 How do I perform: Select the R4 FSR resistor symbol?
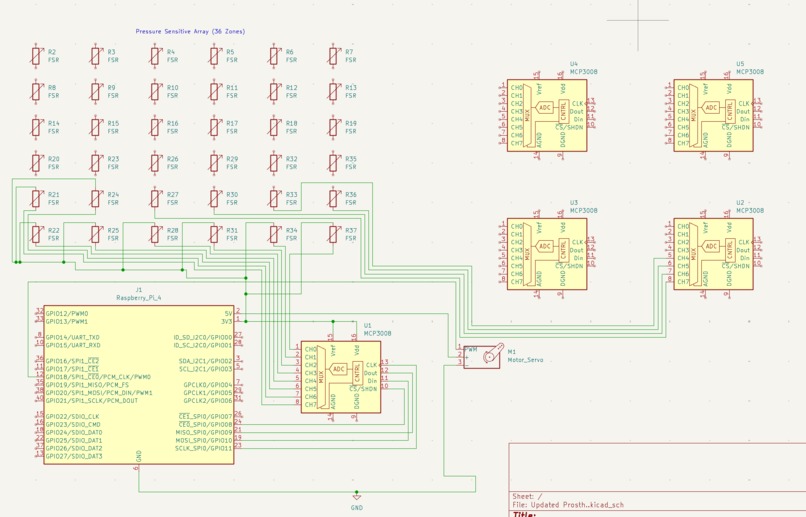[155, 56]
